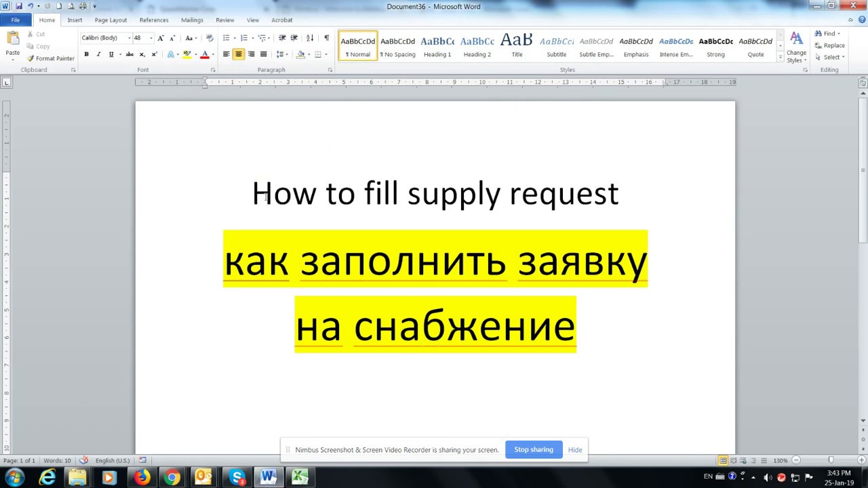
Task: Toggle Italic formatting
Action: tap(98, 54)
